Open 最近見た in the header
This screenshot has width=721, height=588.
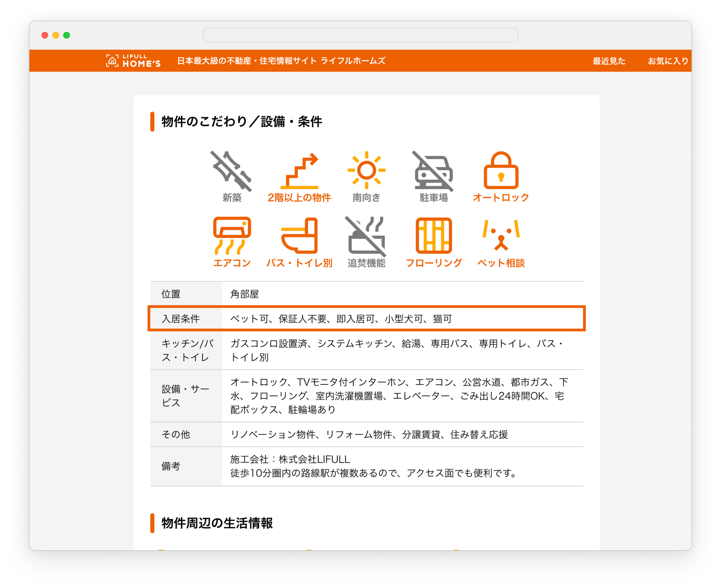(x=609, y=61)
